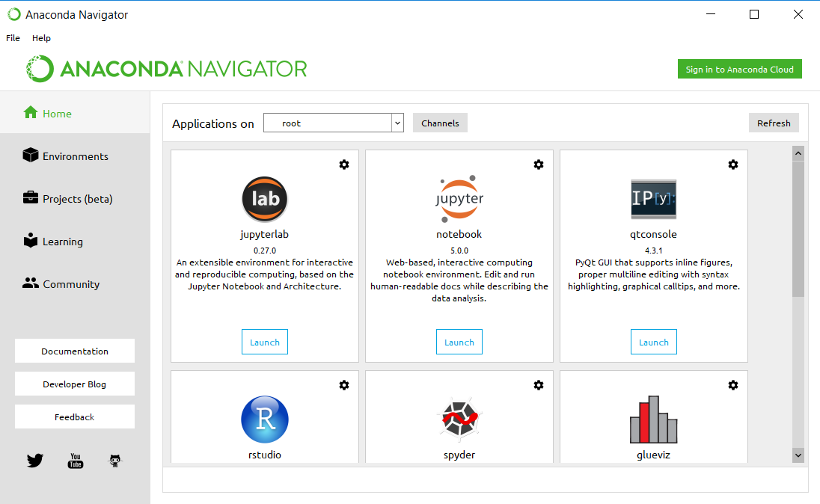Click the Anaconda Navigator logo banner
This screenshot has height=504, width=820.
pyautogui.click(x=166, y=69)
